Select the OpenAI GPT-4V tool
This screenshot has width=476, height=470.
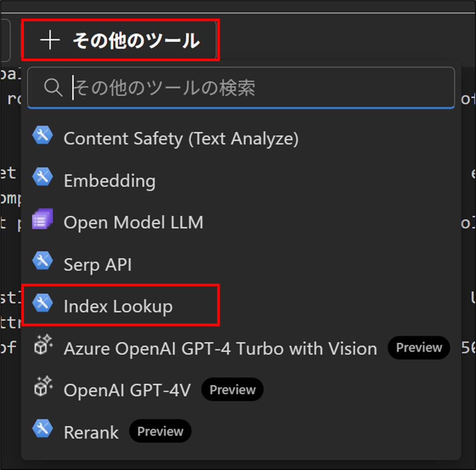pyautogui.click(x=241, y=390)
